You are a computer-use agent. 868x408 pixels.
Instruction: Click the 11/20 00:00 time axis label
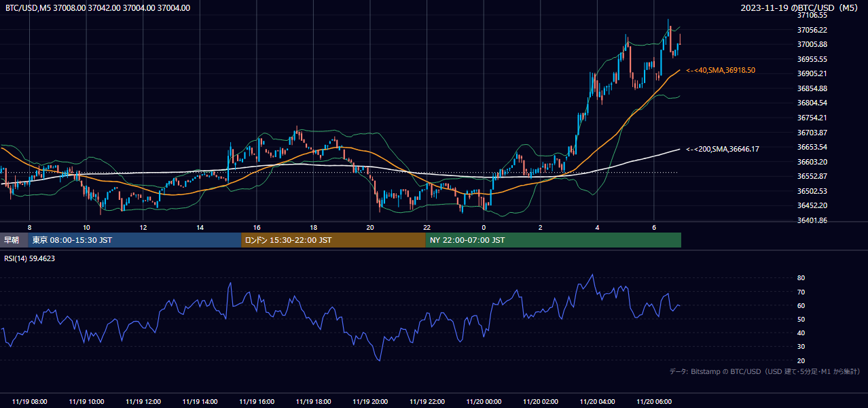484,401
